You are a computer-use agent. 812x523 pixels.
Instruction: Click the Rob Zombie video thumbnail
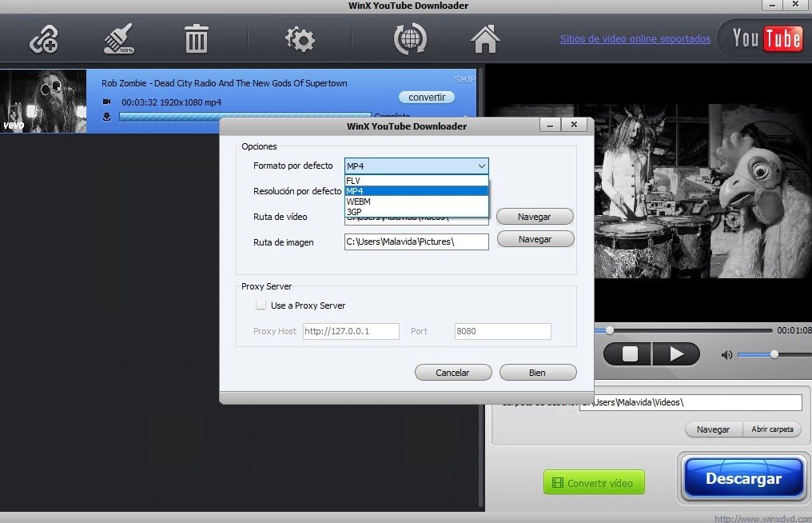43,101
